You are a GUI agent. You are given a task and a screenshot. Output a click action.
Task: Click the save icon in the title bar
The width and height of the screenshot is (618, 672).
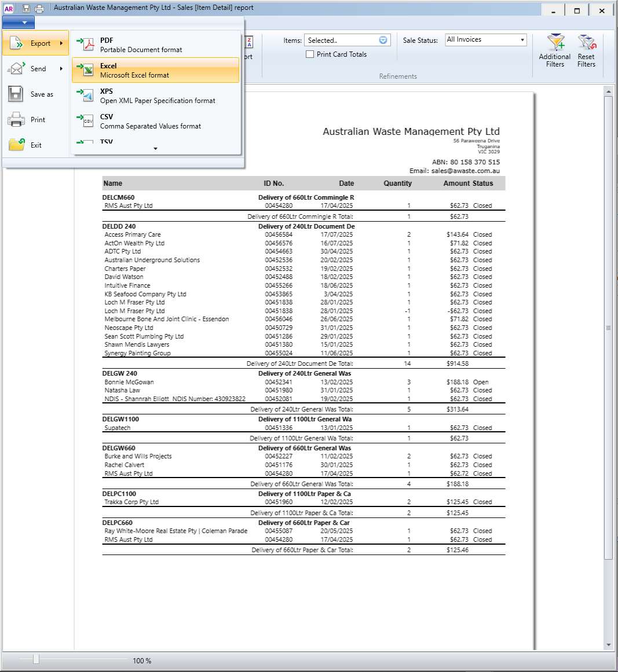[x=26, y=8]
